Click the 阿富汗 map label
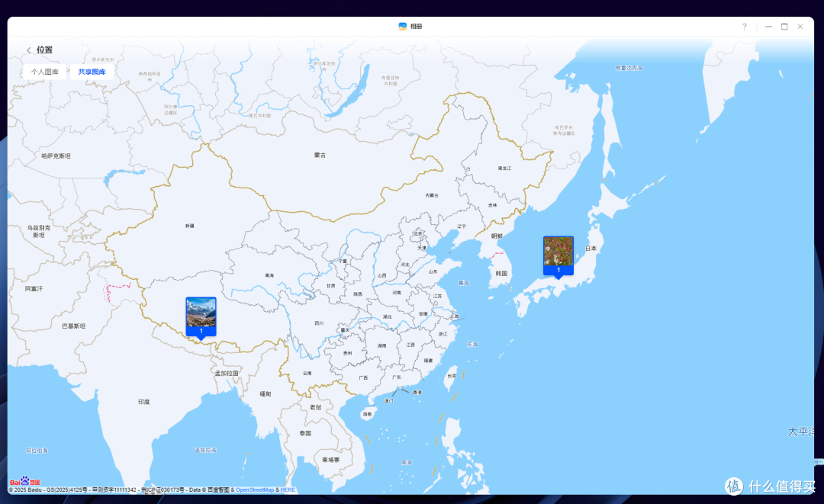Image resolution: width=824 pixels, height=504 pixels. click(34, 289)
